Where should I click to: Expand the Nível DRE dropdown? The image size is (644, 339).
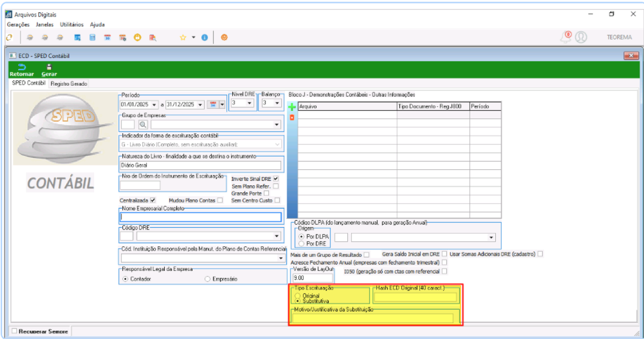pyautogui.click(x=250, y=103)
